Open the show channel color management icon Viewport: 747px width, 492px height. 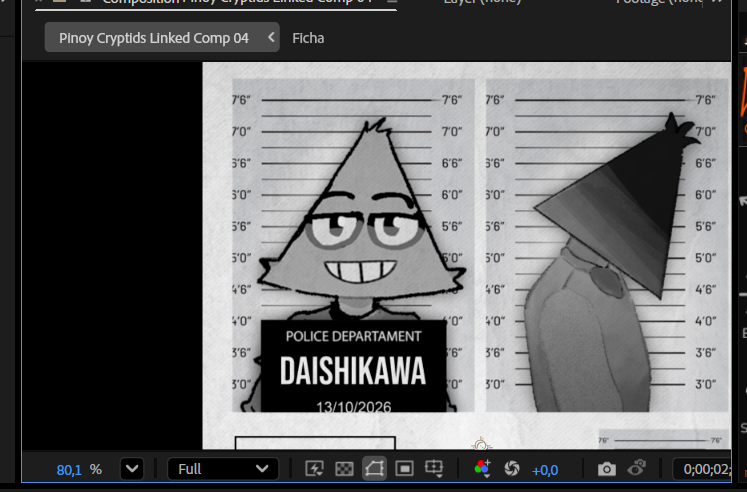coord(483,468)
